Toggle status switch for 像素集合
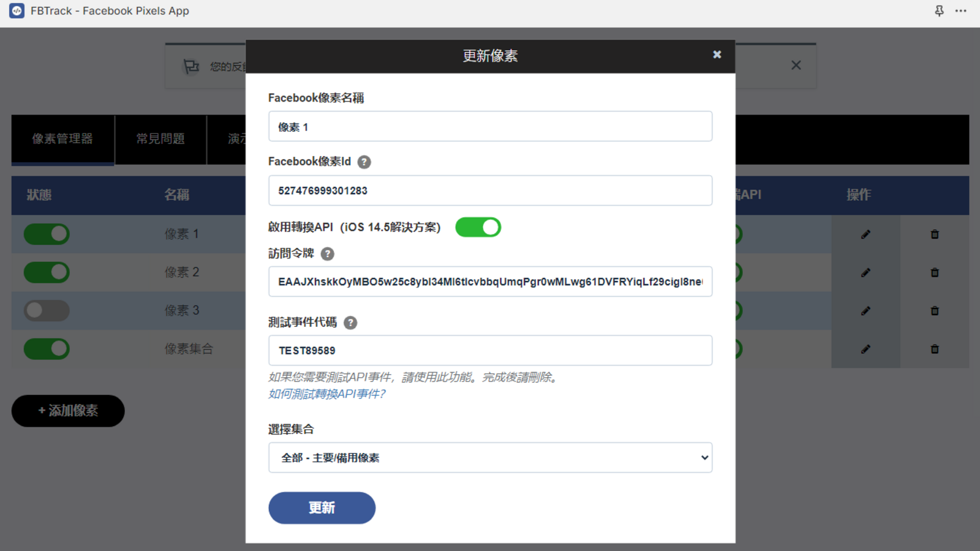 pyautogui.click(x=47, y=349)
